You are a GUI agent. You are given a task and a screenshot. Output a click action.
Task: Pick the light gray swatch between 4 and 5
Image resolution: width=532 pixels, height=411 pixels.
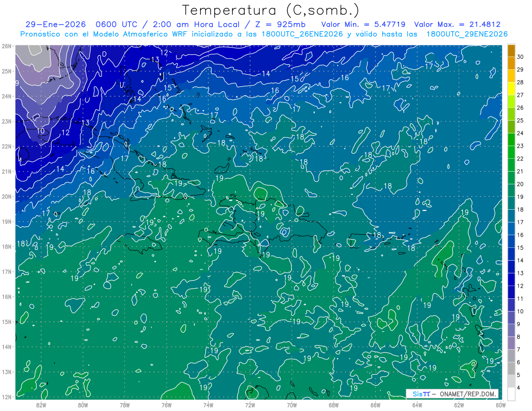(x=511, y=381)
